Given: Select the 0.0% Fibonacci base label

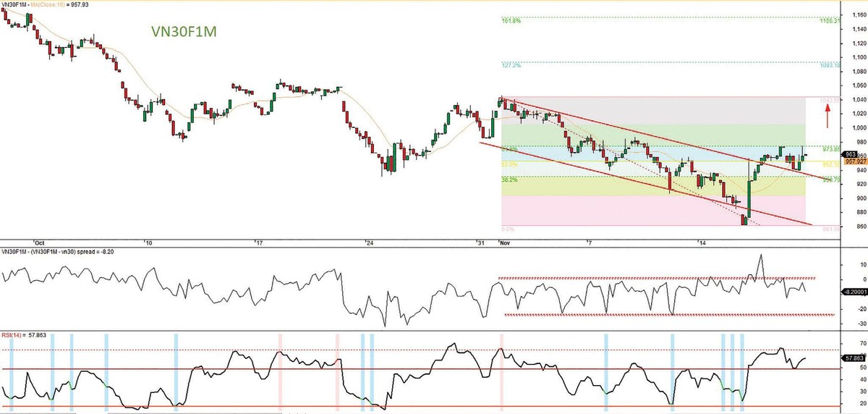Looking at the screenshot, I should [509, 228].
